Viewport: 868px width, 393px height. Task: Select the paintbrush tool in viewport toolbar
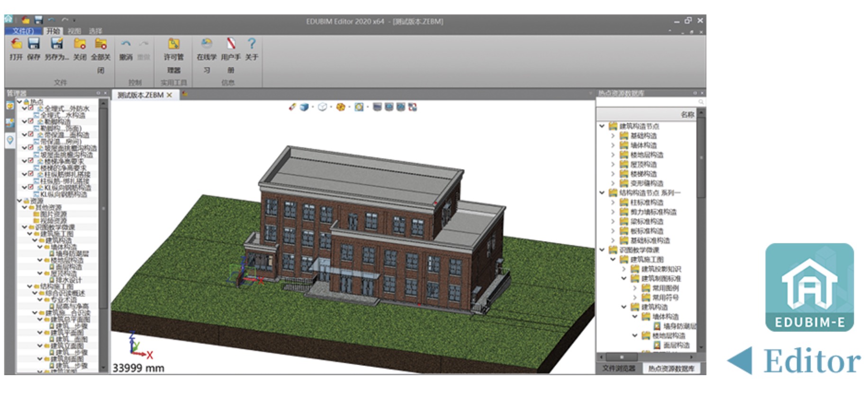click(x=292, y=107)
